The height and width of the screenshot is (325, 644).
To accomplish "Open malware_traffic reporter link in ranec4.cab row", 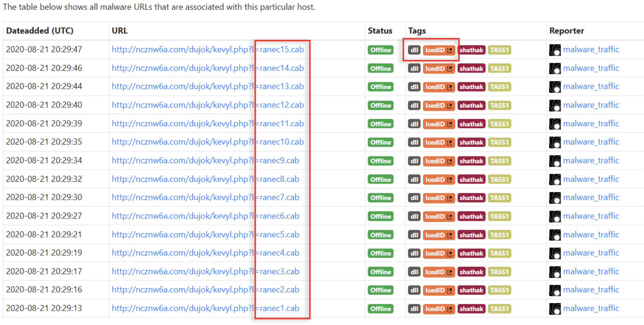I will (x=591, y=253).
